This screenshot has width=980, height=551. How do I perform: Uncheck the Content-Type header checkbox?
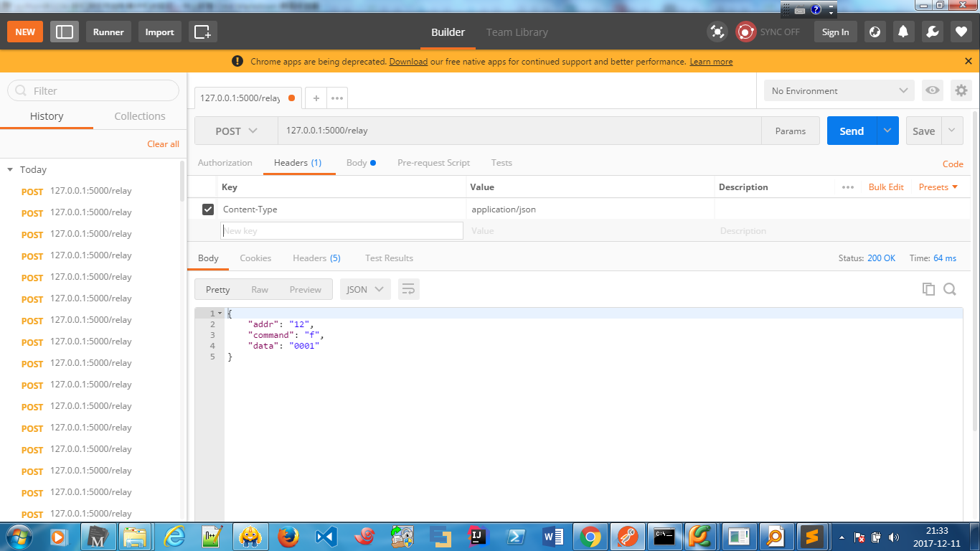coord(208,209)
